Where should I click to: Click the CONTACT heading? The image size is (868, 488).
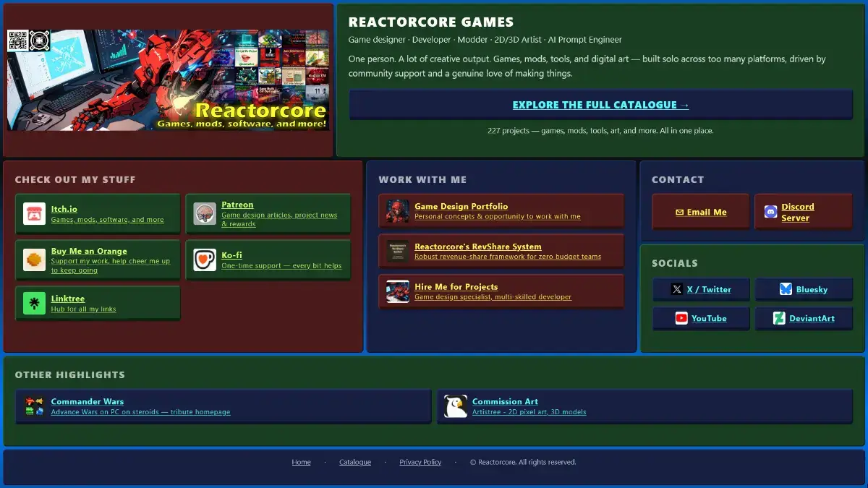coord(678,180)
